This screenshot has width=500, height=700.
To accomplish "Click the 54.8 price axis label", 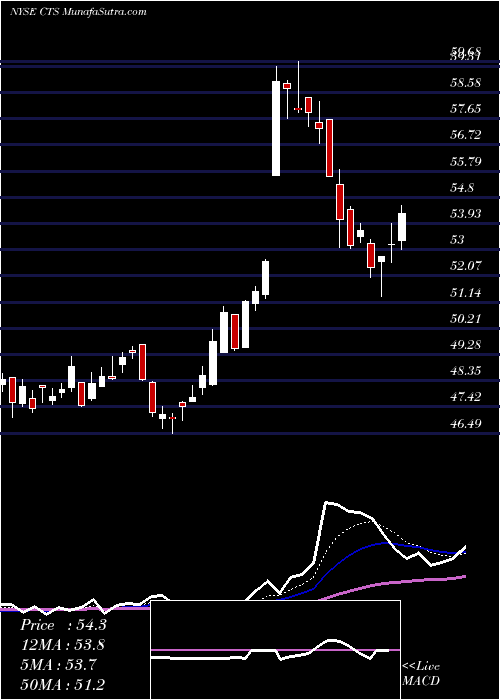I will [462, 188].
